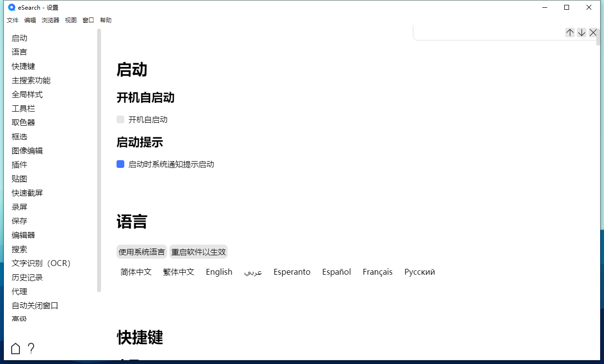Click 重启软件以生效 button
This screenshot has width=604, height=364.
[x=199, y=251]
